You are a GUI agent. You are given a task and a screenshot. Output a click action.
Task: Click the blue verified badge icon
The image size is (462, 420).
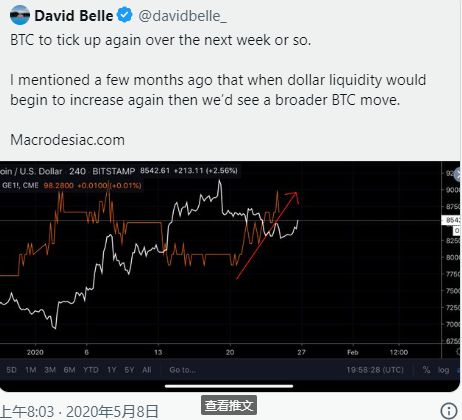[x=125, y=15]
